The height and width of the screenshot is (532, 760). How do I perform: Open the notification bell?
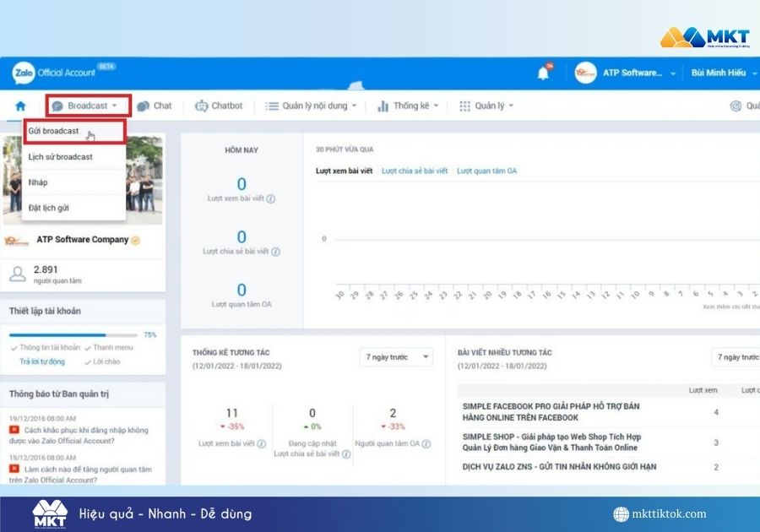pyautogui.click(x=543, y=73)
